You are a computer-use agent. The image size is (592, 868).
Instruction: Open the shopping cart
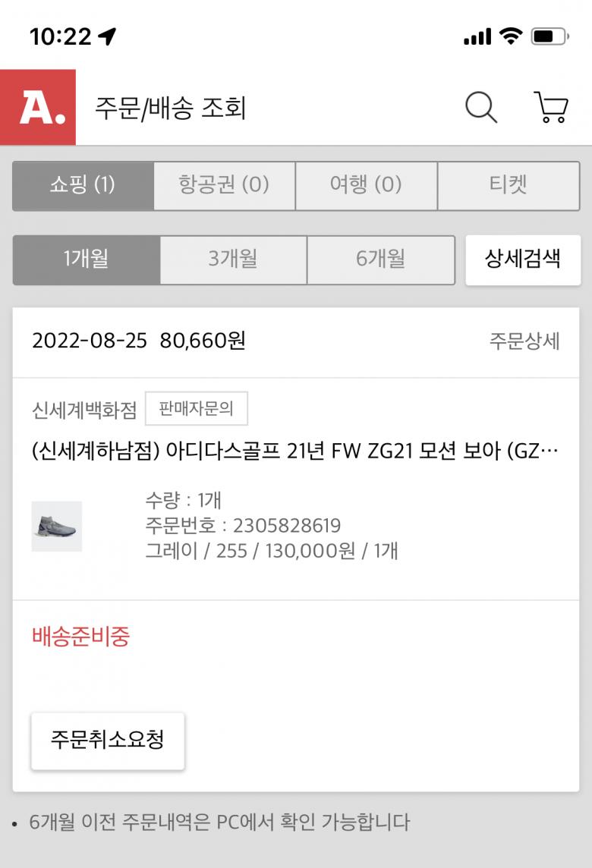click(x=551, y=108)
